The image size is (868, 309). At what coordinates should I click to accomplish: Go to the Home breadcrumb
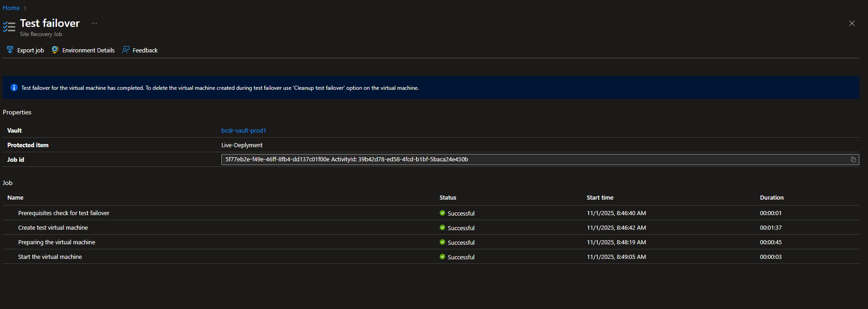tap(11, 8)
